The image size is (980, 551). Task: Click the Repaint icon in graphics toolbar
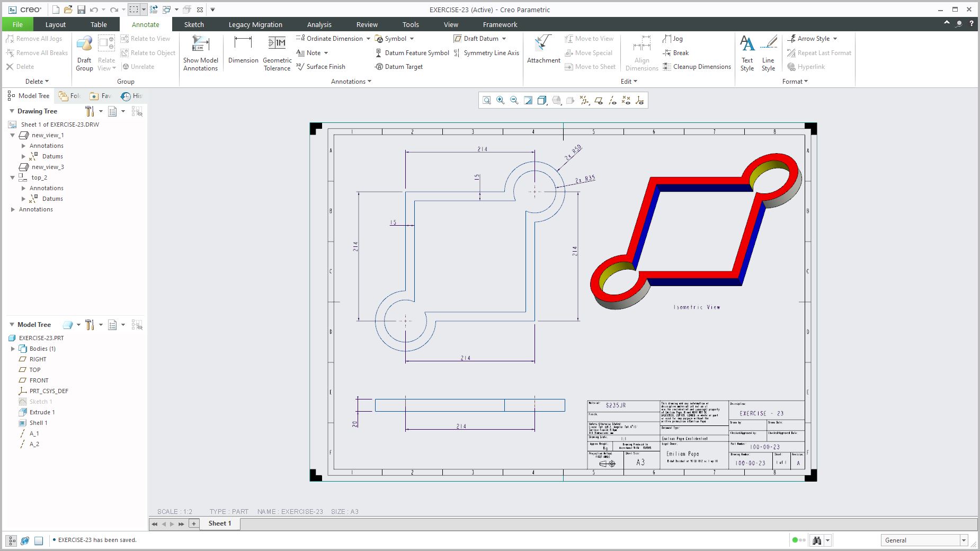528,101
